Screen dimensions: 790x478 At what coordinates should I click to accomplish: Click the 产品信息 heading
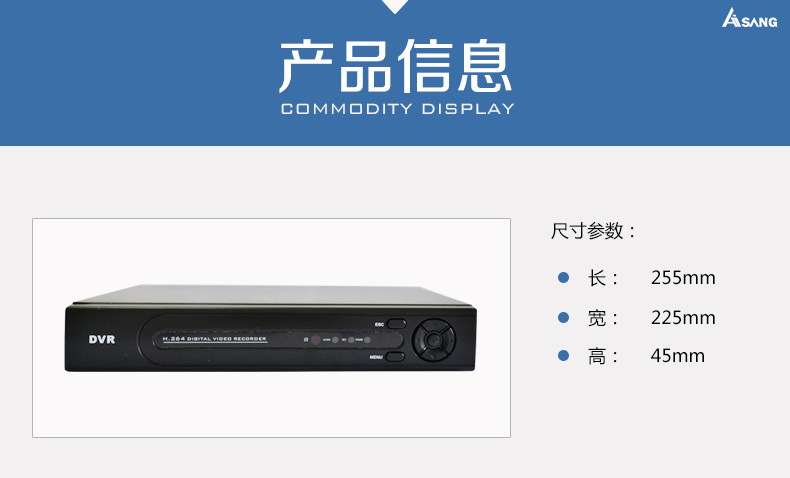click(x=396, y=66)
